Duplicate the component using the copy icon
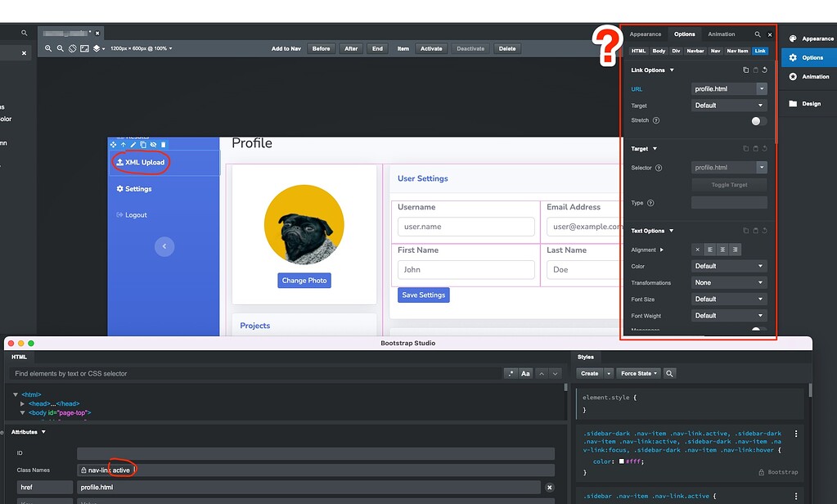Screen dimensions: 837x504 [143, 144]
